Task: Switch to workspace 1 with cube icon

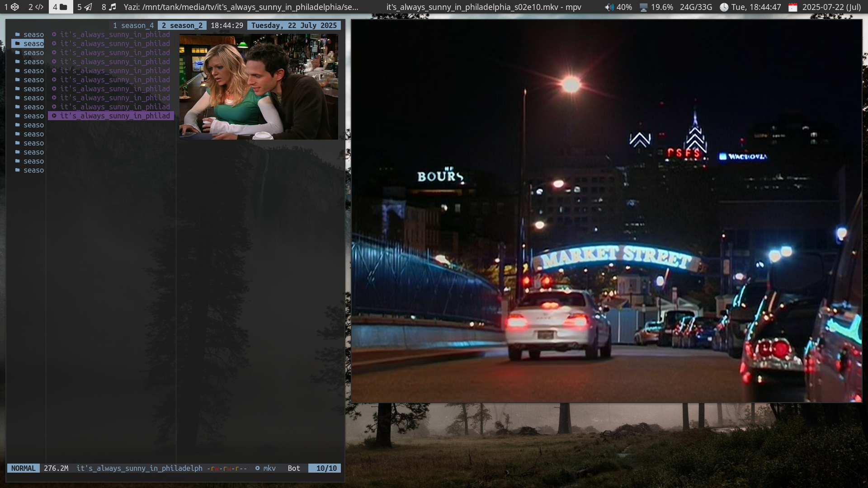Action: (11, 7)
